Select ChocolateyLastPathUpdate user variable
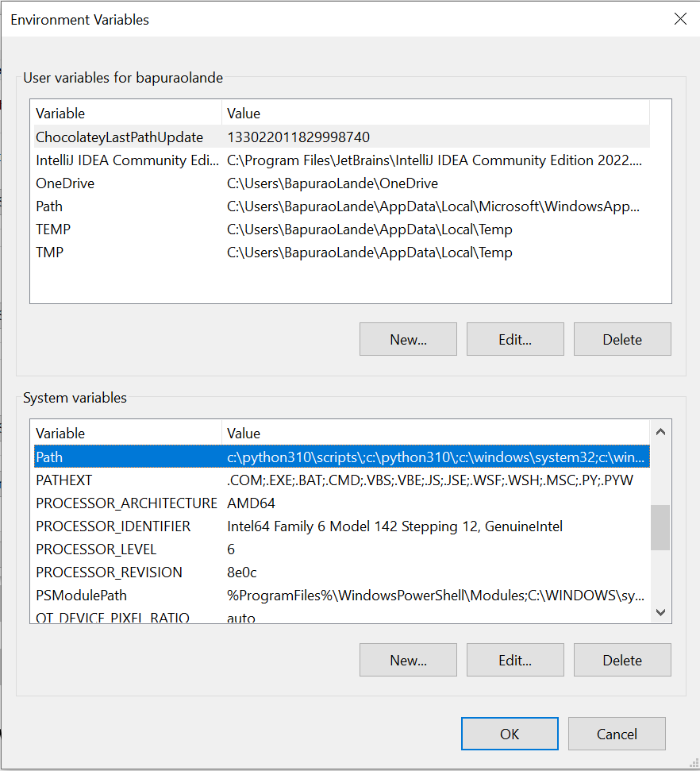Screen dimensions: 700x771 119,137
